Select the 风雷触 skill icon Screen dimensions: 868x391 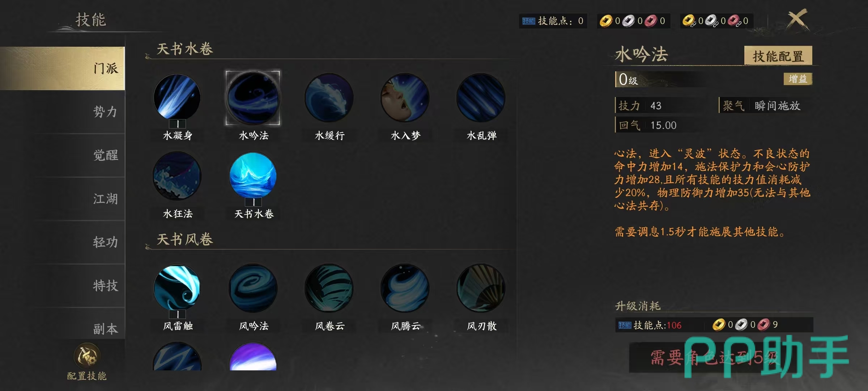coord(177,288)
